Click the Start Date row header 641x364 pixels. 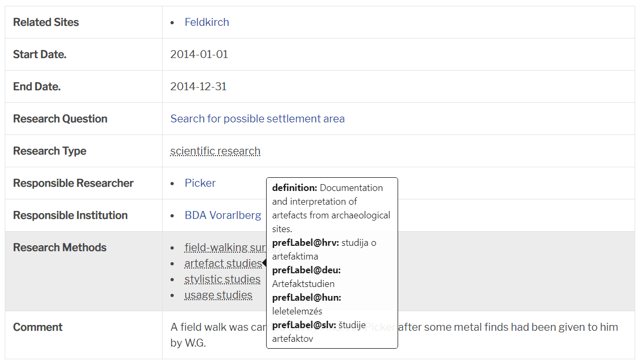point(38,54)
